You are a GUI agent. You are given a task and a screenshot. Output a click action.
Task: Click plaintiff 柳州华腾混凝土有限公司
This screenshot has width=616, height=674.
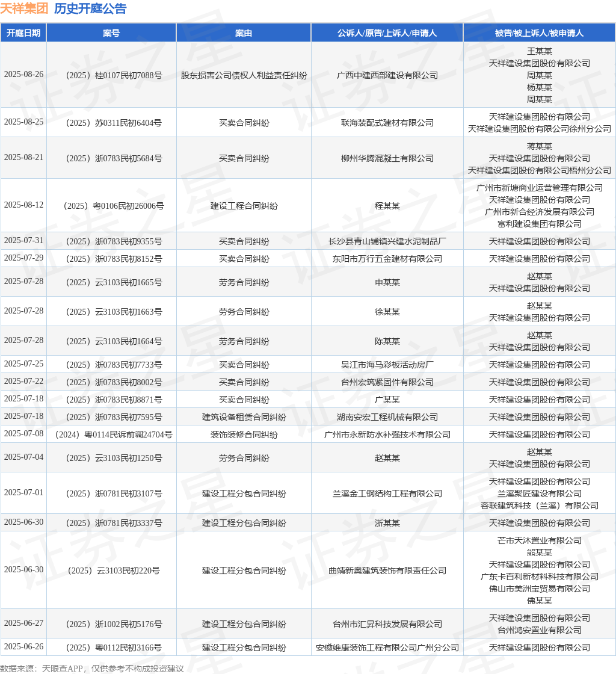click(387, 159)
